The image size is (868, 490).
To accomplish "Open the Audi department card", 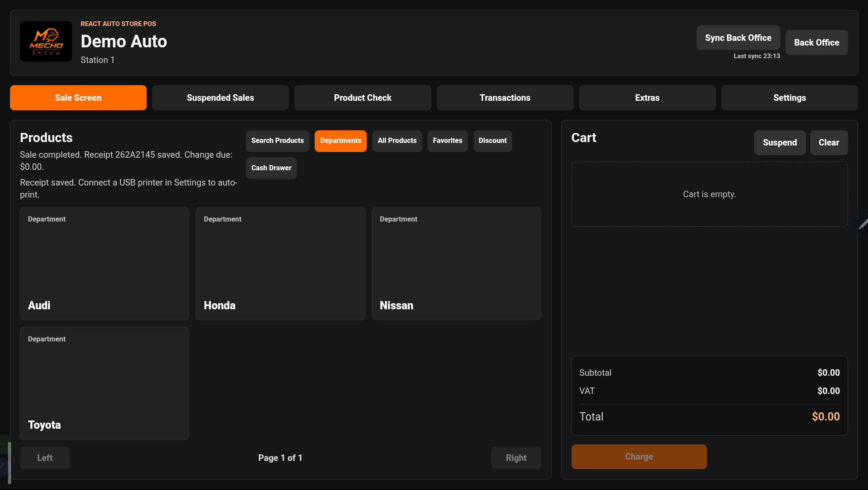I will click(105, 264).
